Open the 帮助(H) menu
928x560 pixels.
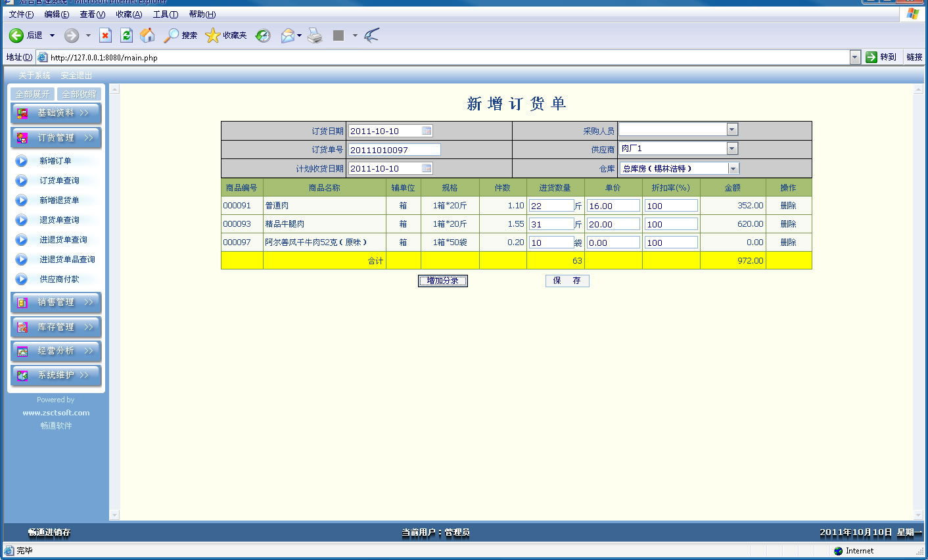(x=202, y=14)
